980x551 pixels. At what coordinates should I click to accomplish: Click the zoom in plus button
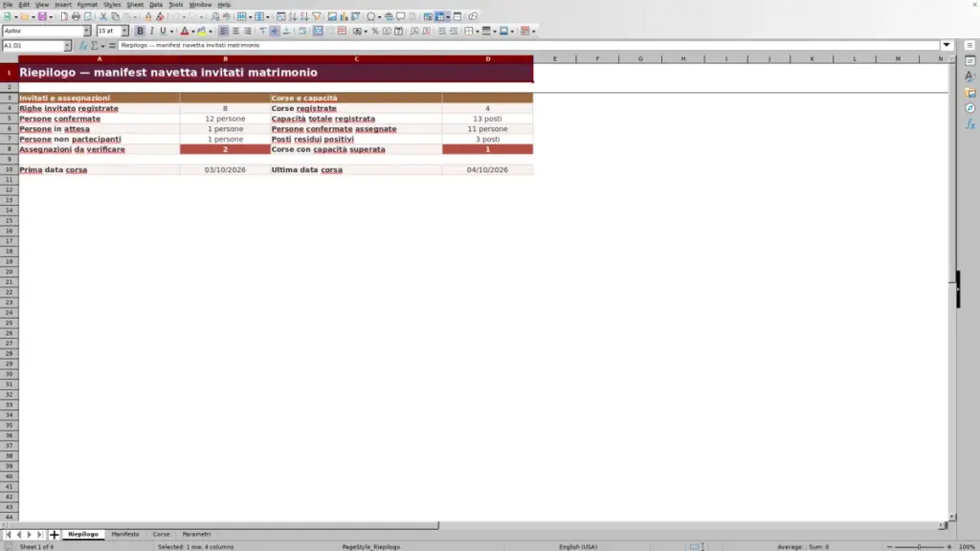pyautogui.click(x=948, y=547)
